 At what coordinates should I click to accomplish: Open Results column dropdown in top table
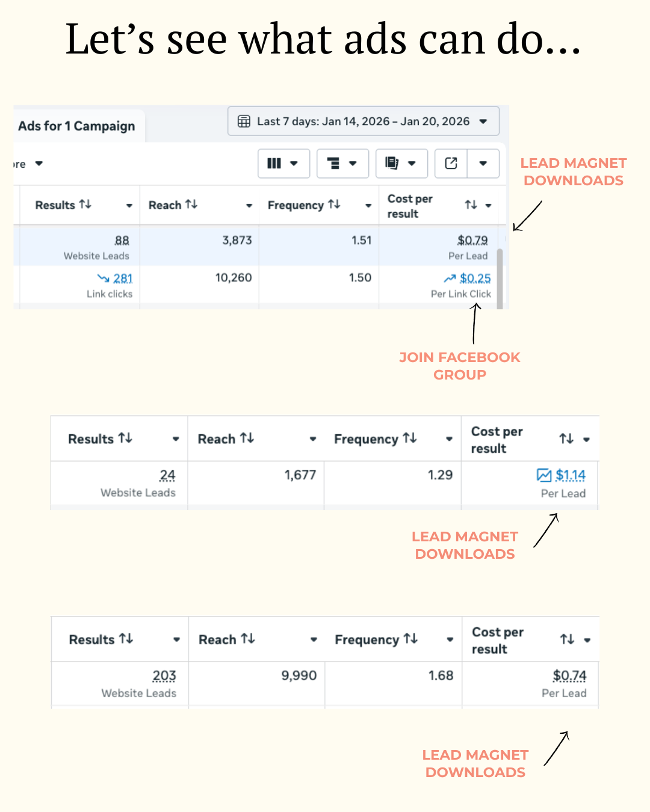tap(129, 206)
